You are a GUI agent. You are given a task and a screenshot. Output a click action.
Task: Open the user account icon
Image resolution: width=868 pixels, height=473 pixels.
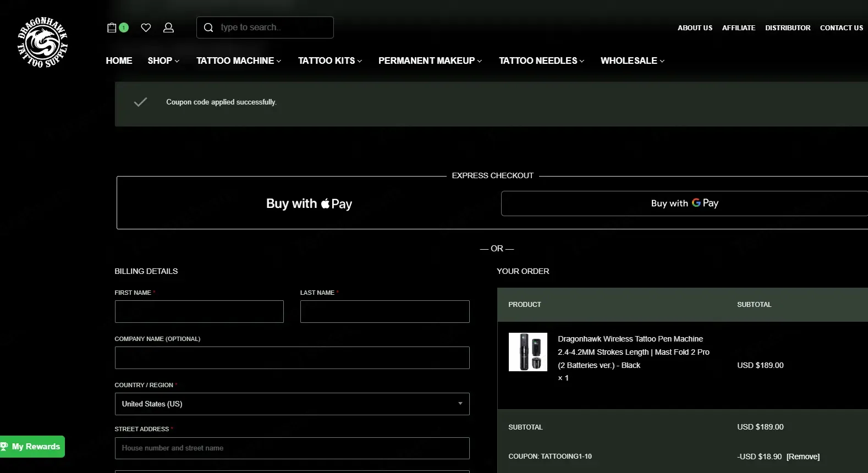(168, 28)
